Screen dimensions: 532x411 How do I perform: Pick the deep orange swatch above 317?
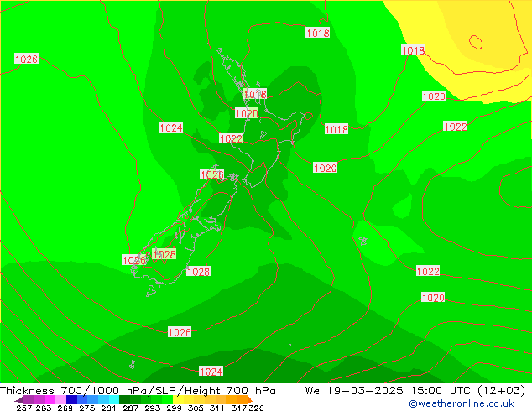(243, 399)
